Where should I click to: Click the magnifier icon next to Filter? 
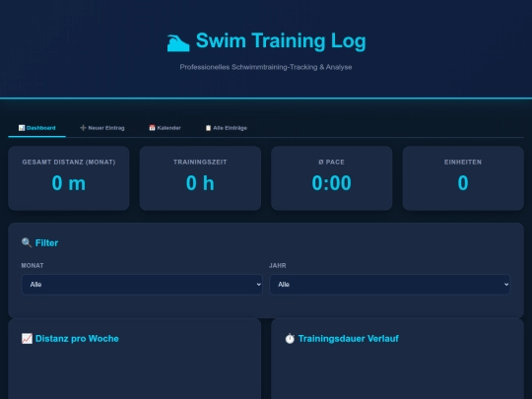pyautogui.click(x=27, y=242)
